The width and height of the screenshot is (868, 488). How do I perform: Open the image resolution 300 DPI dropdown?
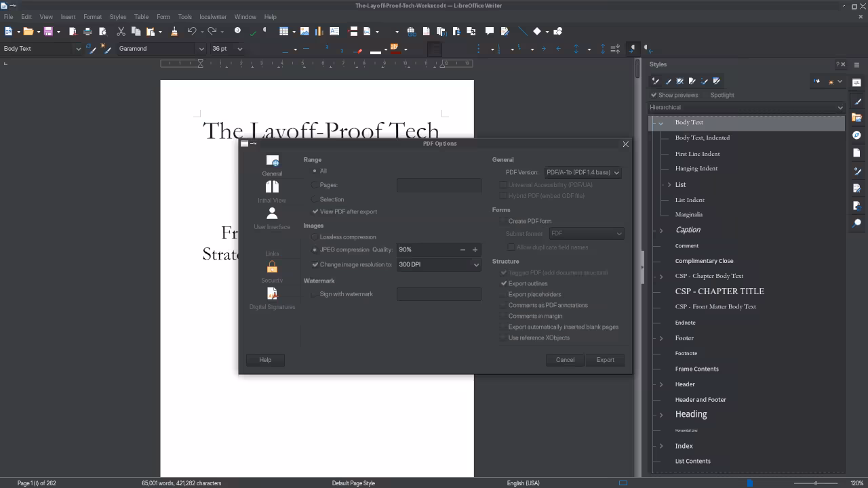(439, 264)
